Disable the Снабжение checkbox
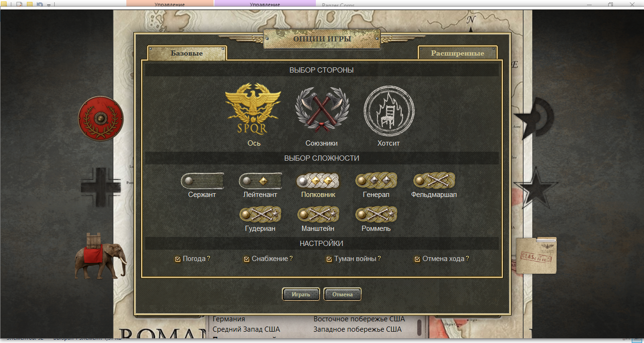The image size is (644, 343). [x=247, y=259]
